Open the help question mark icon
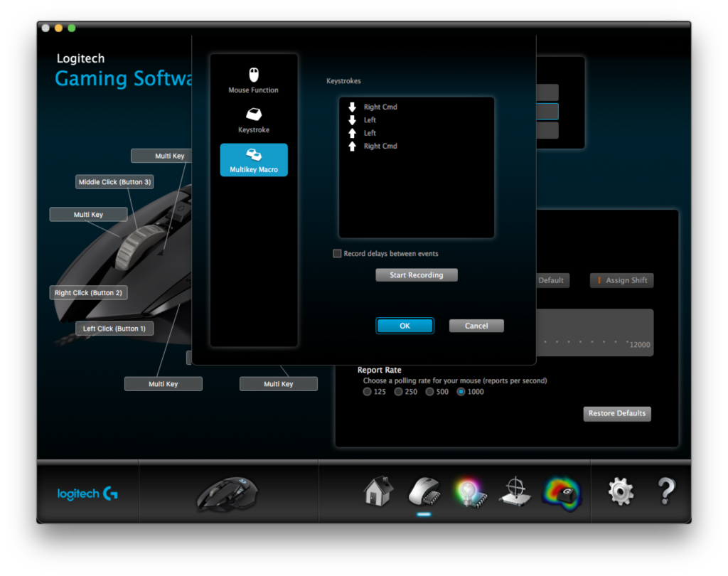Image resolution: width=728 pixels, height=576 pixels. pyautogui.click(x=665, y=491)
